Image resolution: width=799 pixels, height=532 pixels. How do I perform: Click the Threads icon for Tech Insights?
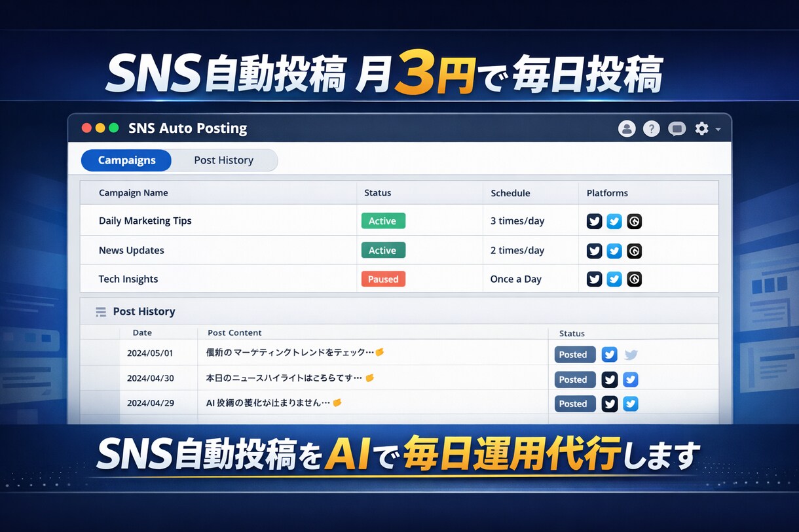[634, 279]
